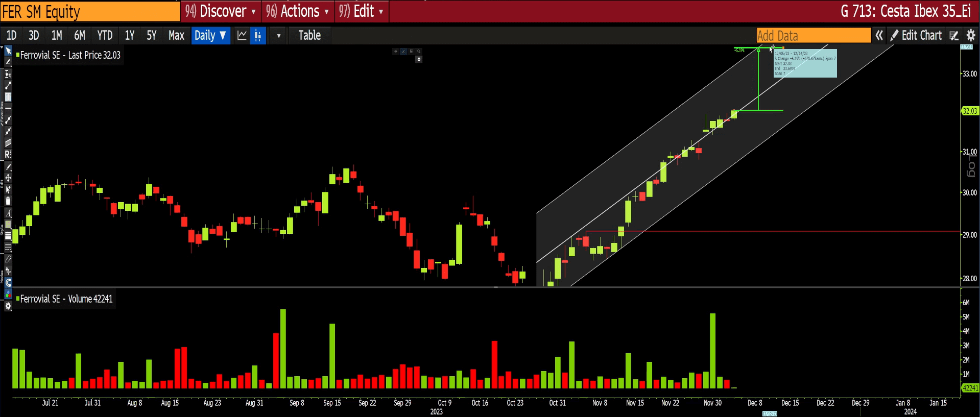Open chart settings gear icon
This screenshot has width=980, height=417.
pyautogui.click(x=971, y=35)
